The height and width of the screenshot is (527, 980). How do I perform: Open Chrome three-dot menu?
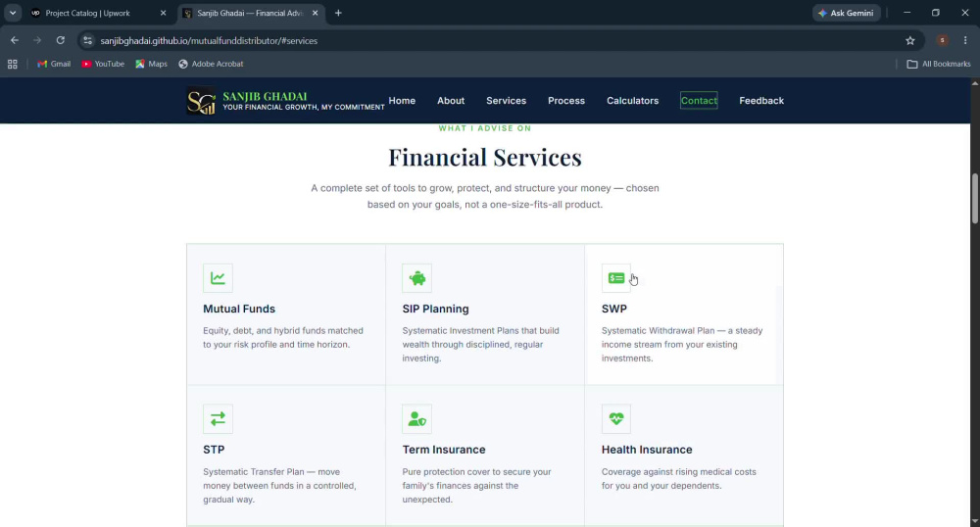965,40
